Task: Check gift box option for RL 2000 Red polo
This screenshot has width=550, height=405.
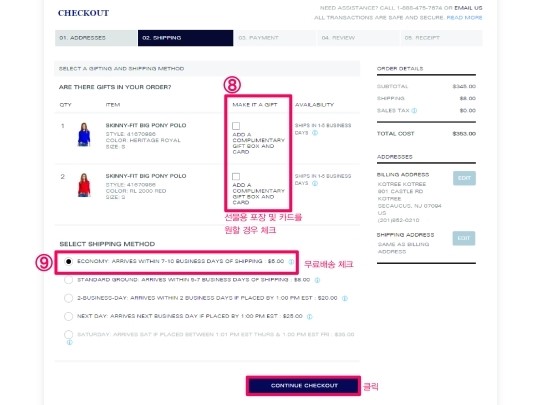Action: (x=236, y=176)
